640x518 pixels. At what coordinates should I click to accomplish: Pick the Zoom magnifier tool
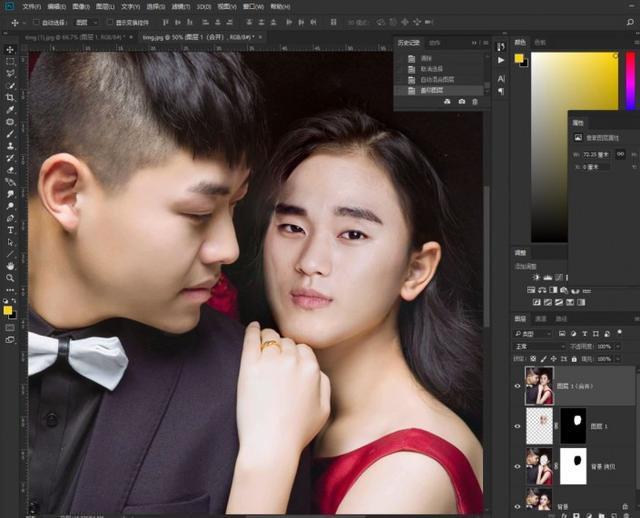(10, 278)
